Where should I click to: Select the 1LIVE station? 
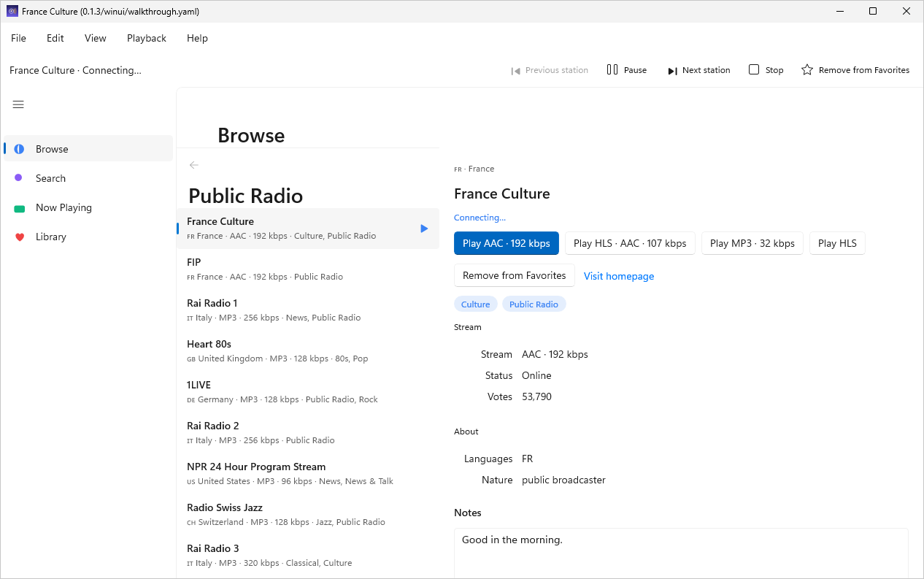(x=308, y=392)
